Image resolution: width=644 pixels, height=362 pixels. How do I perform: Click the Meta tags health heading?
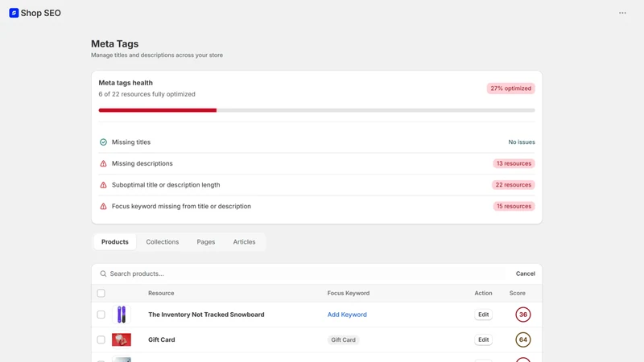click(126, 83)
